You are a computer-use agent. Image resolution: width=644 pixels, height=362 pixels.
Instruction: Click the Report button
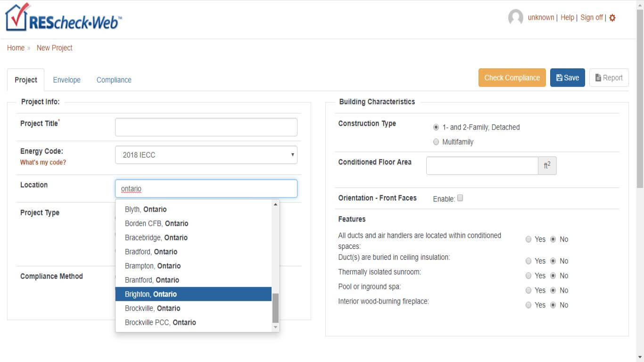pyautogui.click(x=609, y=78)
